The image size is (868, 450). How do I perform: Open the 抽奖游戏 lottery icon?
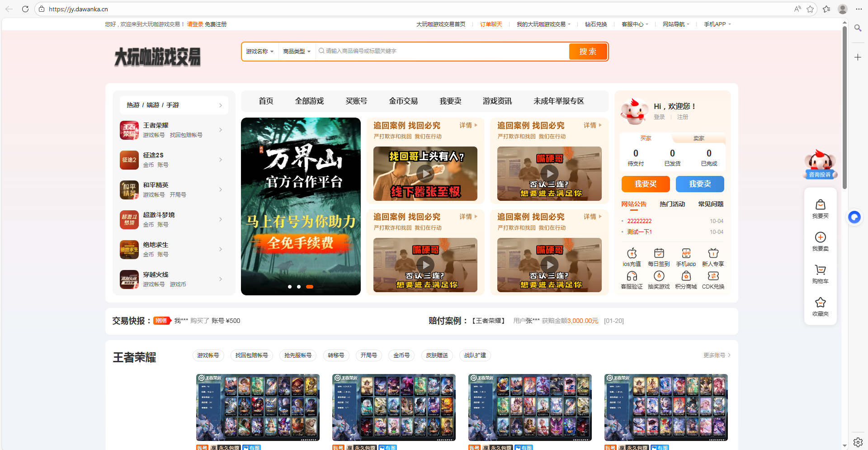click(x=659, y=279)
